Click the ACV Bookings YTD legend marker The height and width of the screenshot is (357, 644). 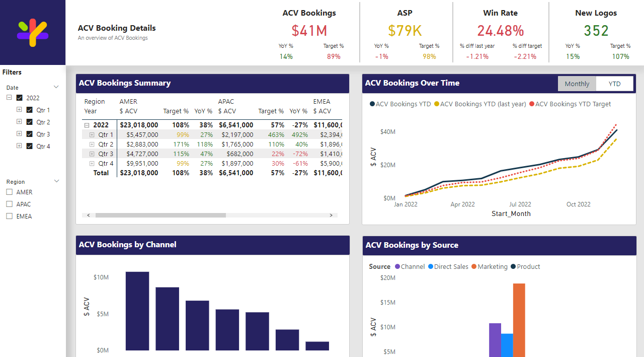coord(372,104)
